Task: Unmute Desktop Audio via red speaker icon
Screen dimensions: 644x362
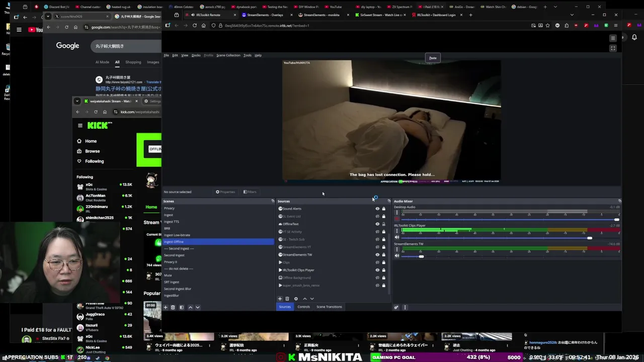Action: point(397,219)
